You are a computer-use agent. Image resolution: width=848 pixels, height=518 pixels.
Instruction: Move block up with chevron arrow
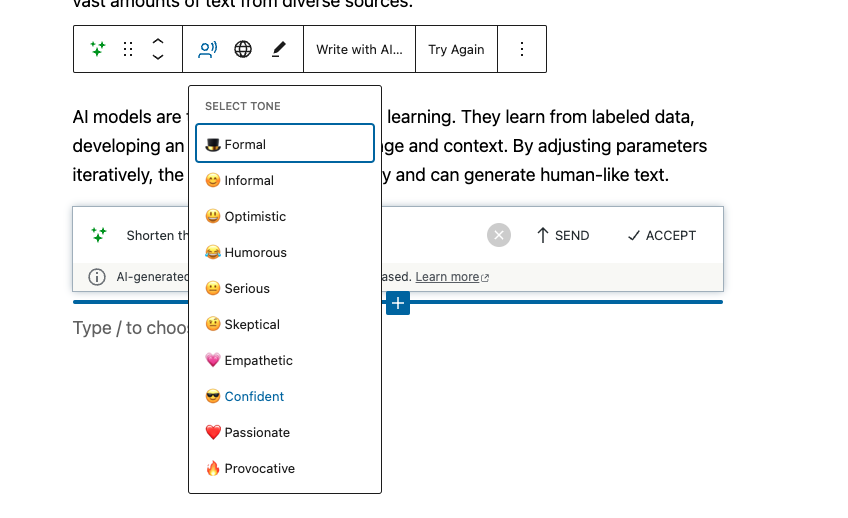[158, 41]
